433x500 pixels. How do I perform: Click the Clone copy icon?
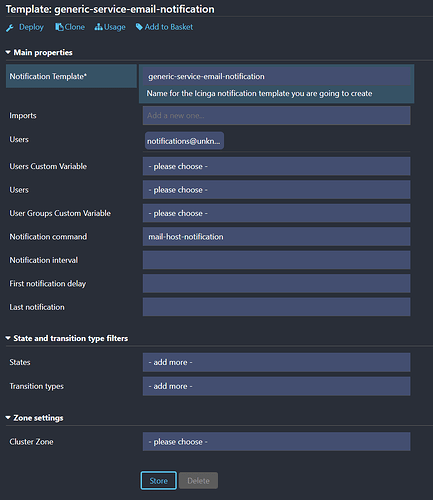coord(59,27)
